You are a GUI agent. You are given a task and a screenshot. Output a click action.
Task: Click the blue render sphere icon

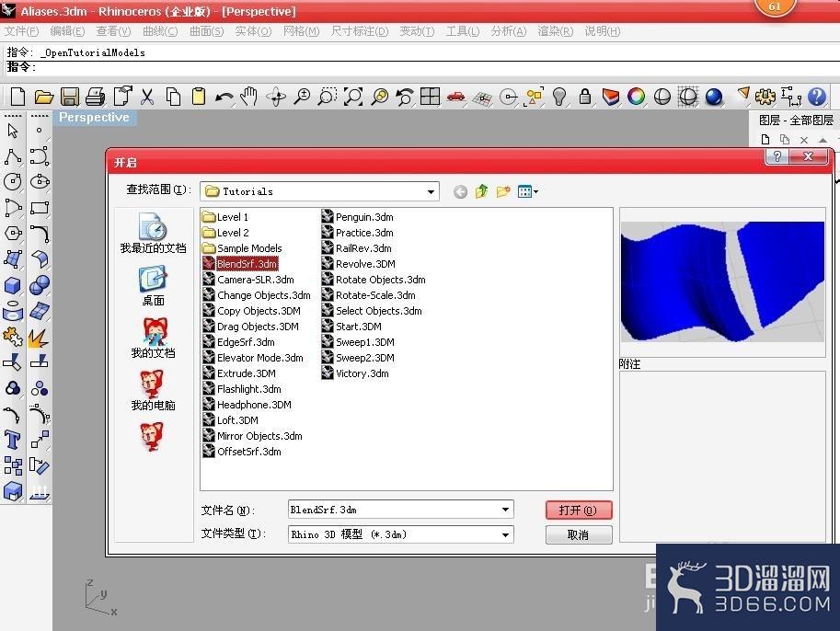click(x=714, y=97)
